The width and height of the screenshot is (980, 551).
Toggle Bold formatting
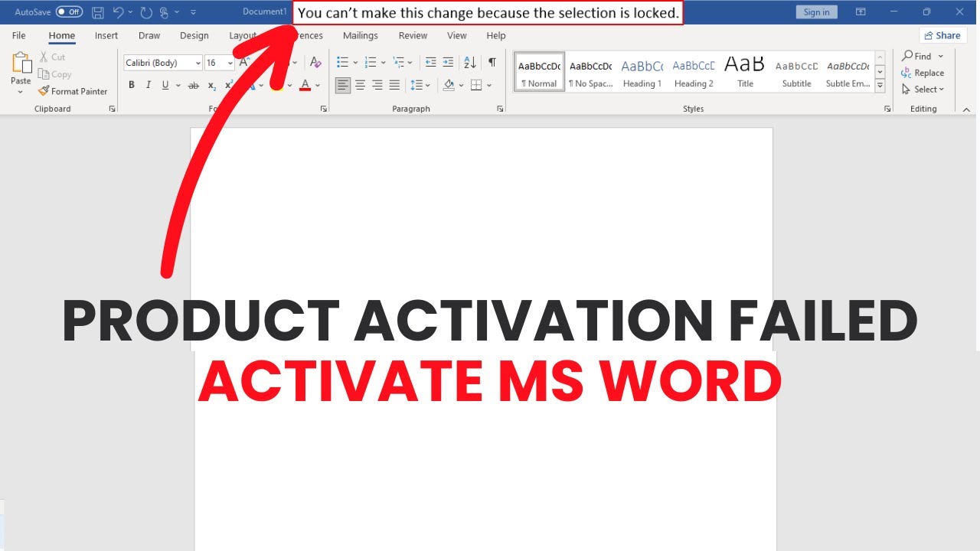(132, 85)
